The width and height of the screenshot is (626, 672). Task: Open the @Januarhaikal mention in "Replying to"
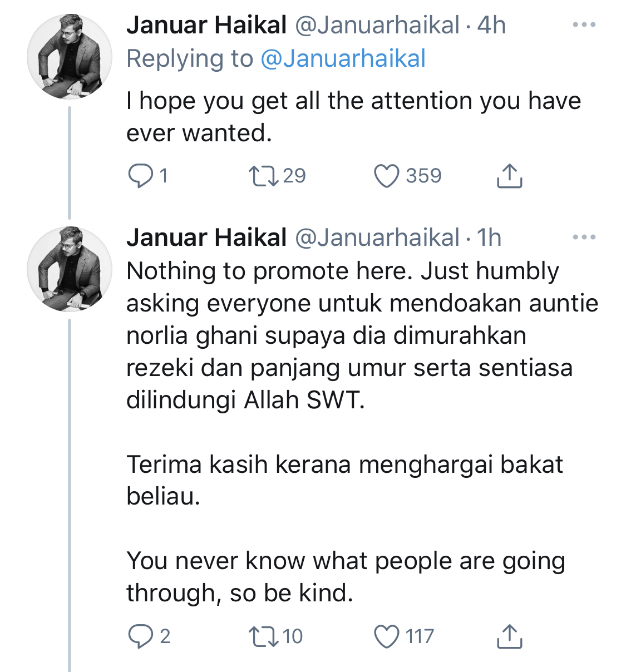pos(343,58)
